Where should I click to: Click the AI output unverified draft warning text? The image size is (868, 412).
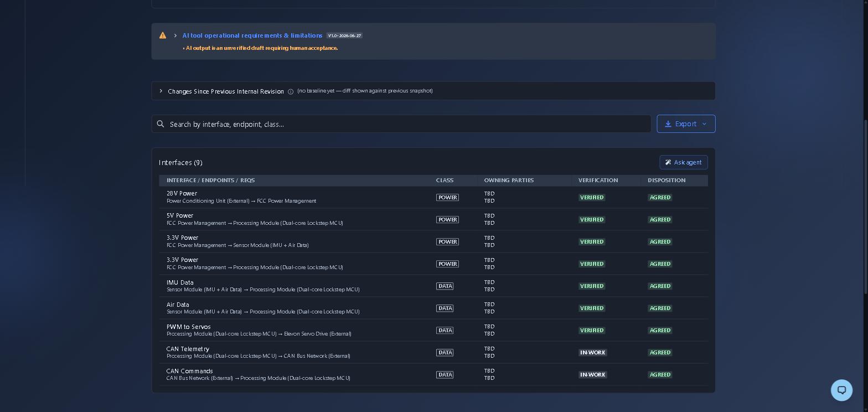coord(261,48)
